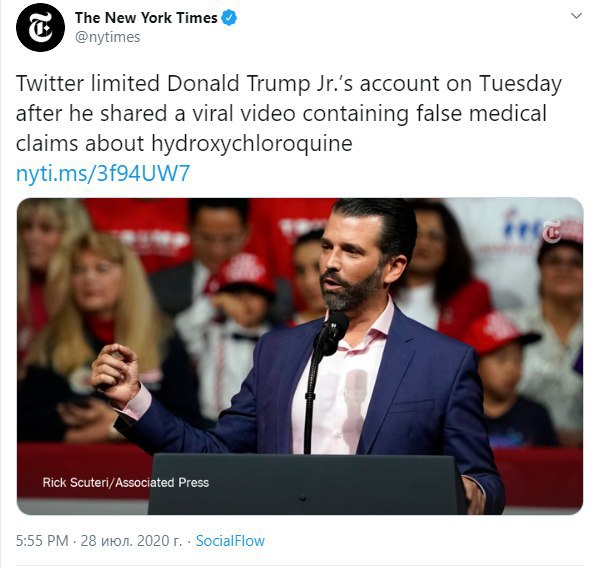The width and height of the screenshot is (597, 569).
Task: Click the date 28 июл. 2020 г.
Action: coord(131,541)
